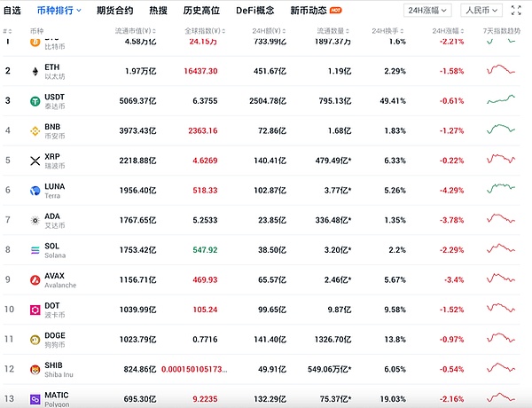
Task: Open BNB 7-day trend sparkline
Action: point(501,129)
